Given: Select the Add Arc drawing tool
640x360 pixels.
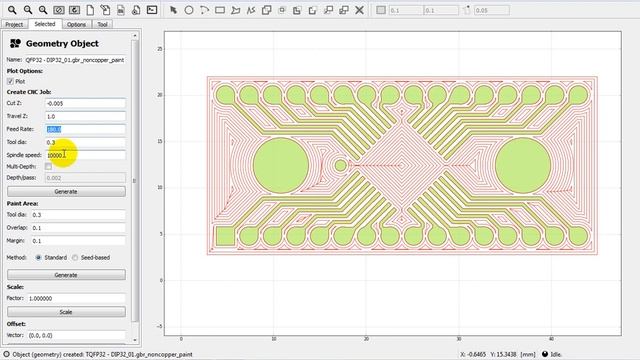Looking at the screenshot, I should pos(204,10).
